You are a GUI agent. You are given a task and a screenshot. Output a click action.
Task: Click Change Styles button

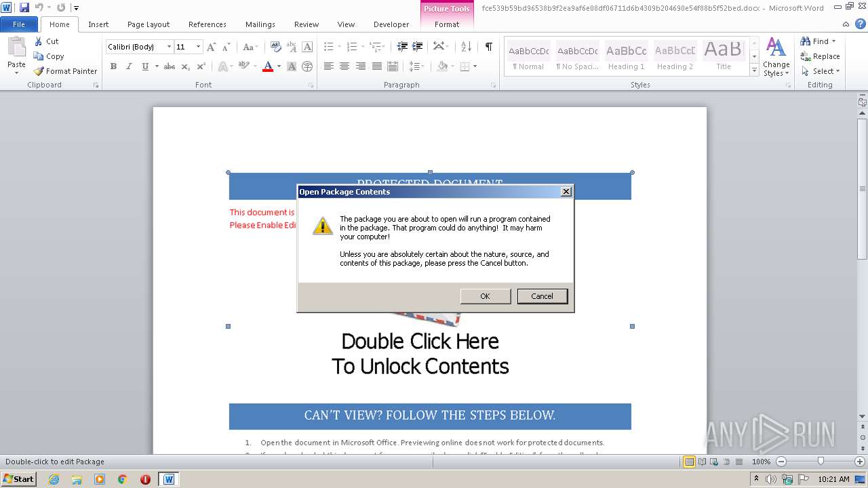click(776, 57)
